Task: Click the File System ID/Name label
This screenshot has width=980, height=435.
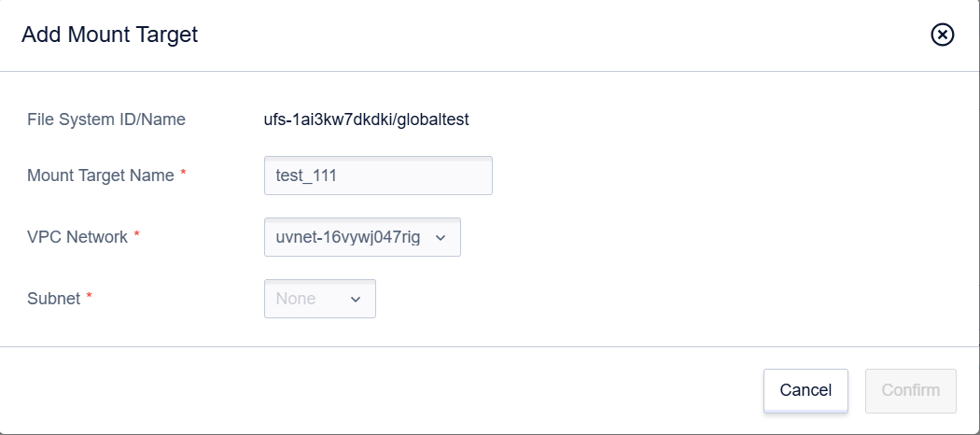Action: point(106,119)
